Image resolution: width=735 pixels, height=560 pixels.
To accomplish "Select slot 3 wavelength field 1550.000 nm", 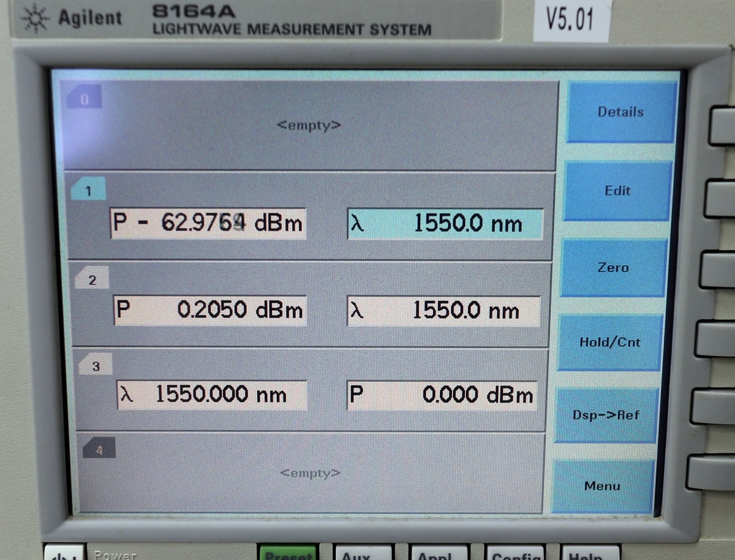I will click(x=212, y=395).
